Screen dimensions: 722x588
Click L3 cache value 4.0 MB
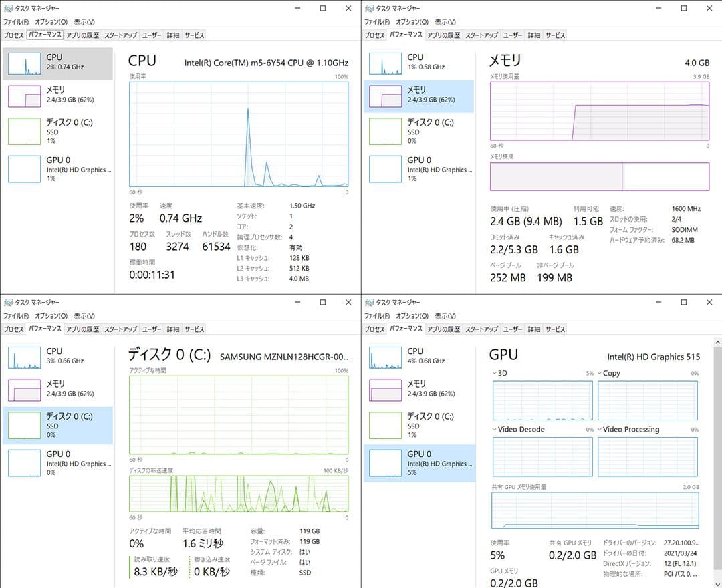pos(299,279)
